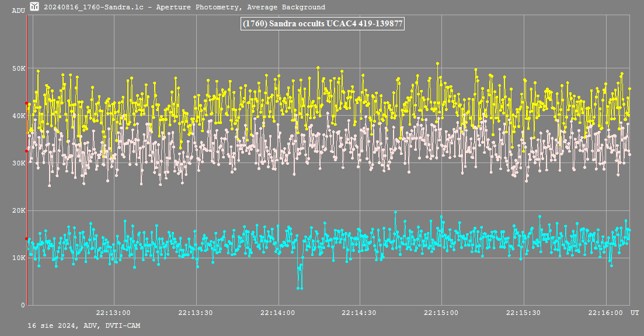Click the red marker on the yellow curve

tap(27, 103)
